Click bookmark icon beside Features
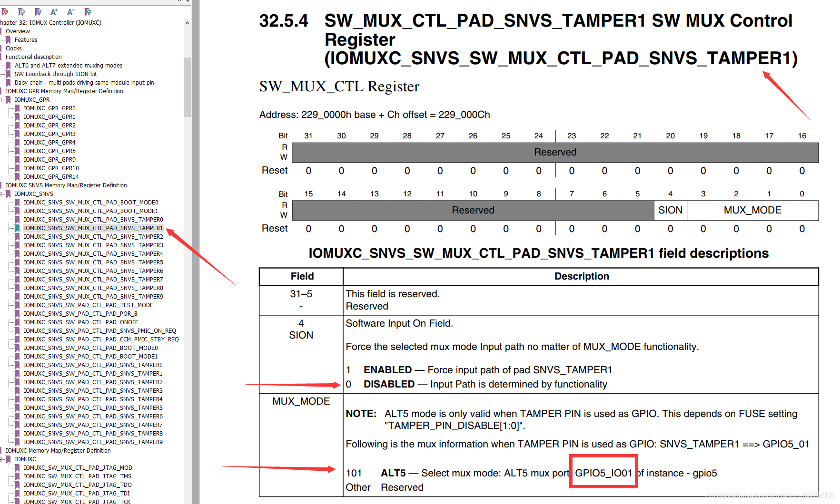 (x=8, y=40)
